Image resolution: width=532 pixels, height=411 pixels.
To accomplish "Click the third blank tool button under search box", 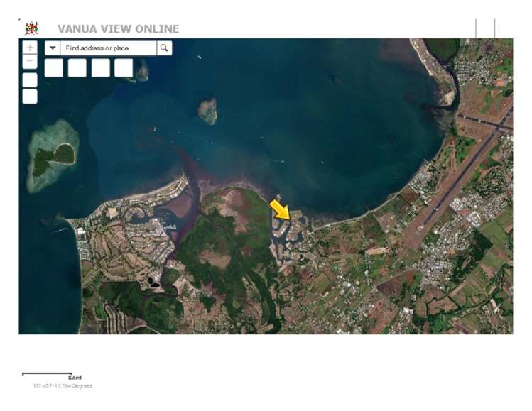I will pyautogui.click(x=101, y=68).
